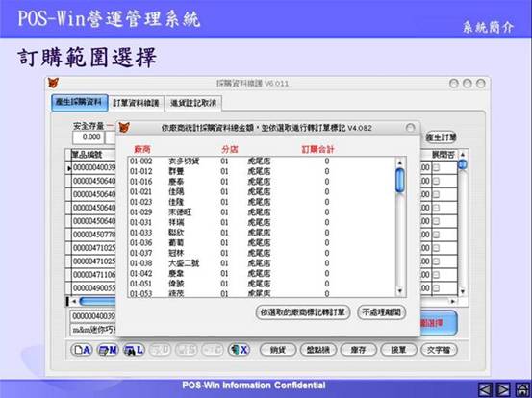Click the blue 範圍選擇 button behind the dialog

pos(439,323)
